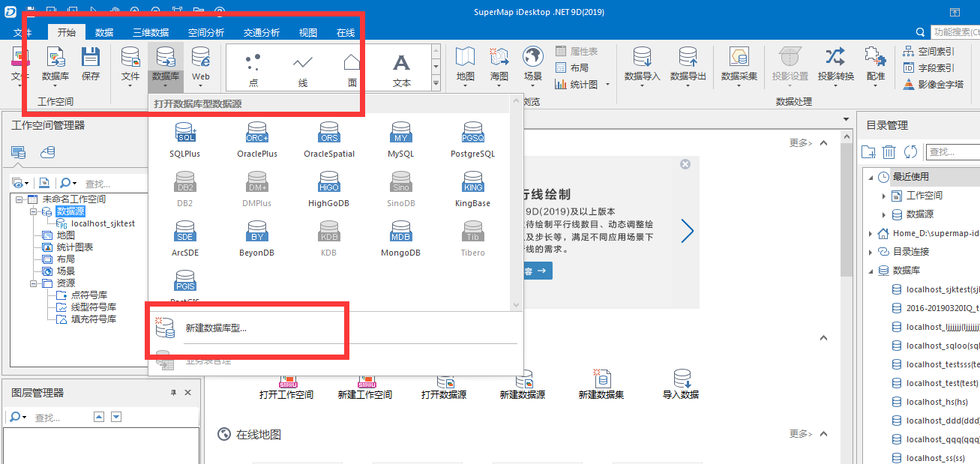The image size is (980, 464).
Task: Collapse the 未命名工作空间 tree node
Action: pos(18,199)
